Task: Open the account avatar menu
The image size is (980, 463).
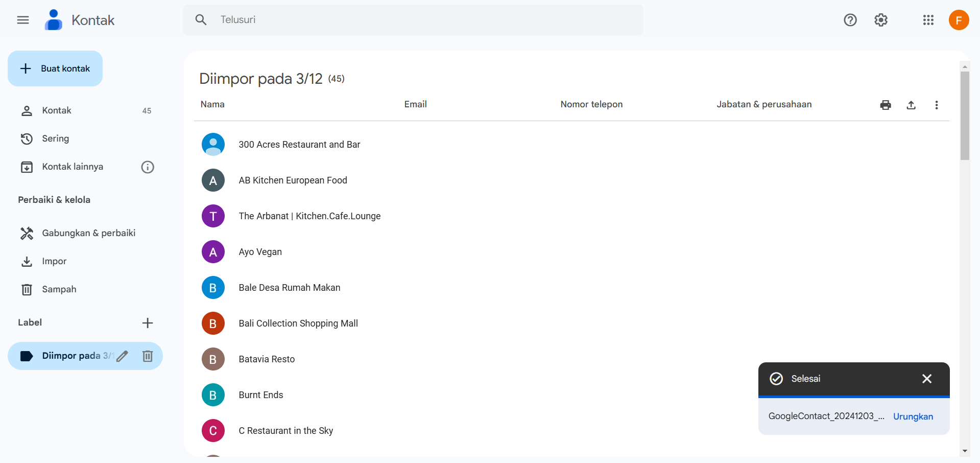Action: (959, 20)
